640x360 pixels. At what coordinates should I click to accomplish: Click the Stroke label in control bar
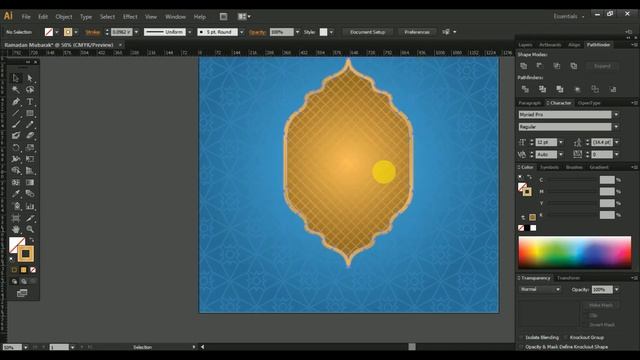pos(93,32)
